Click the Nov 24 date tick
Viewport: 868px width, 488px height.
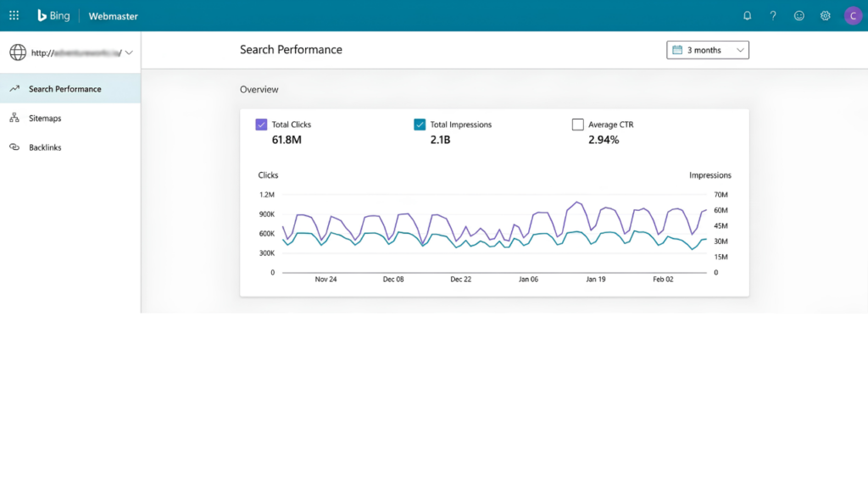(325, 280)
